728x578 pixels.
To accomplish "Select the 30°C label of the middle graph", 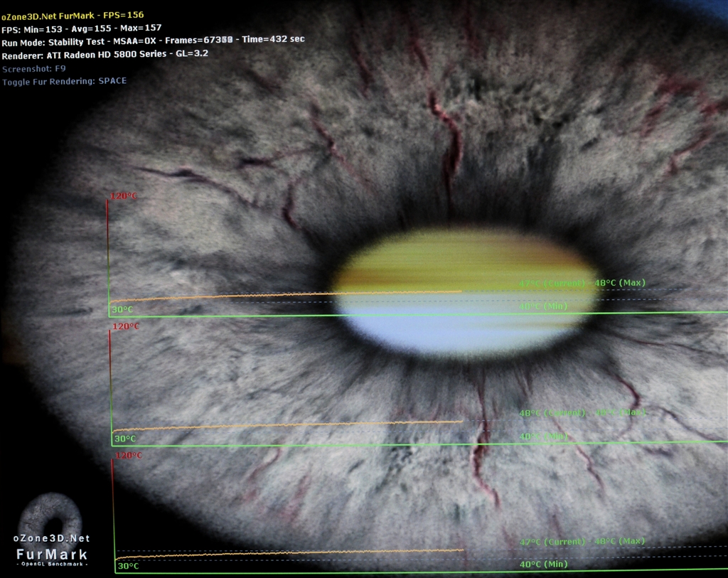I will click(125, 438).
